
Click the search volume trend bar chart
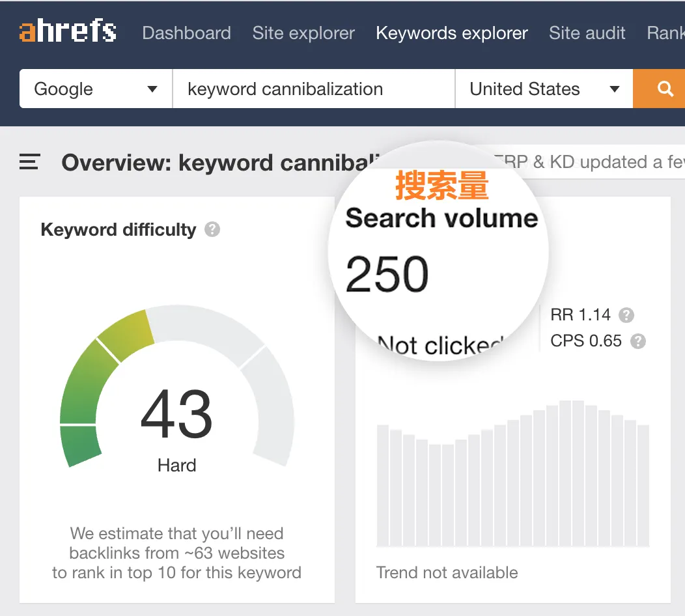click(x=513, y=475)
